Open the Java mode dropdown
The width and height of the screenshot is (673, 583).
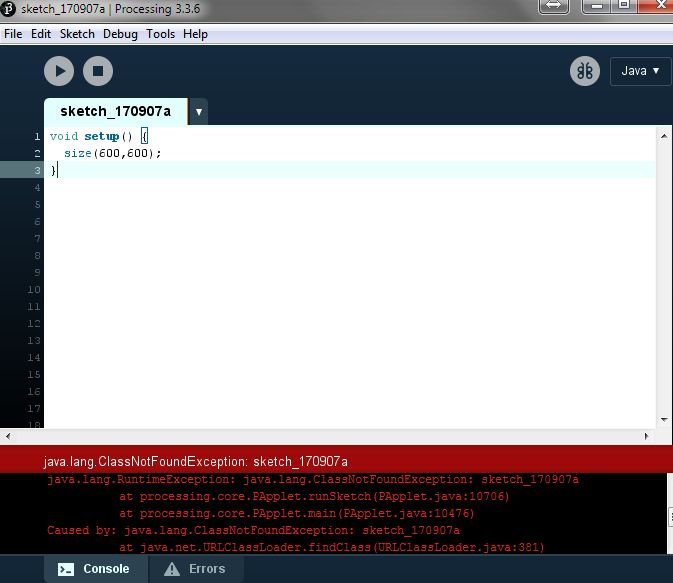point(640,71)
